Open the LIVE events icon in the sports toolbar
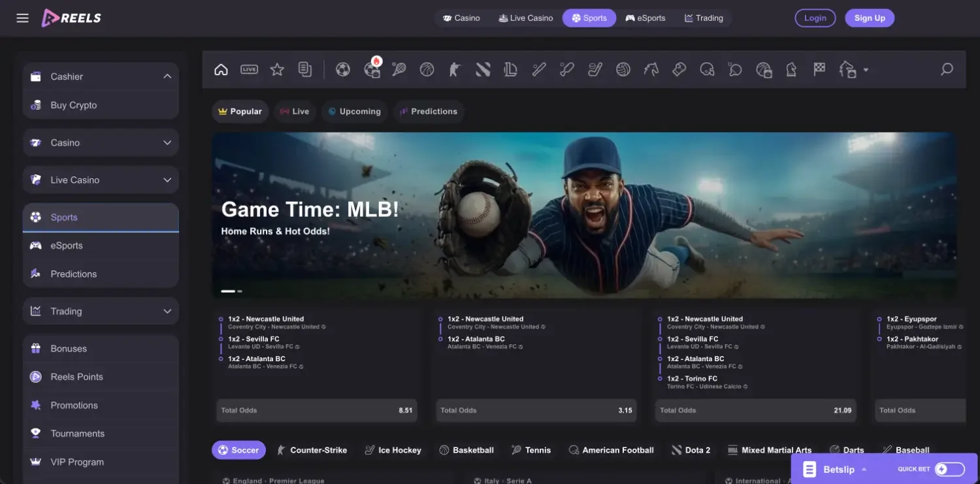 click(249, 69)
